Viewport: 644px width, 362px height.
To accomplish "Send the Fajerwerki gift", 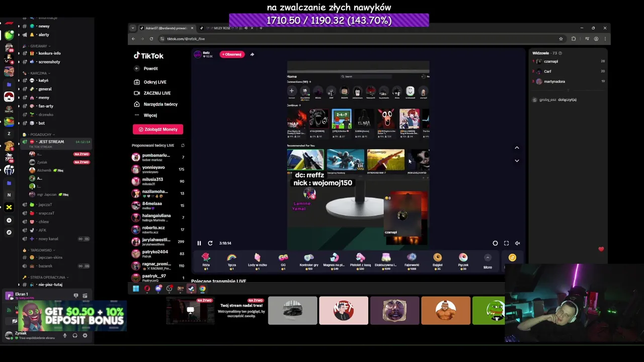I will coord(412,261).
